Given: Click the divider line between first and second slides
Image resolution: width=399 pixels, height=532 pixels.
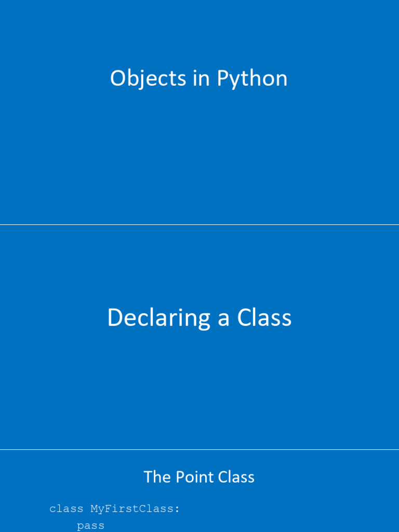Looking at the screenshot, I should pos(199,224).
